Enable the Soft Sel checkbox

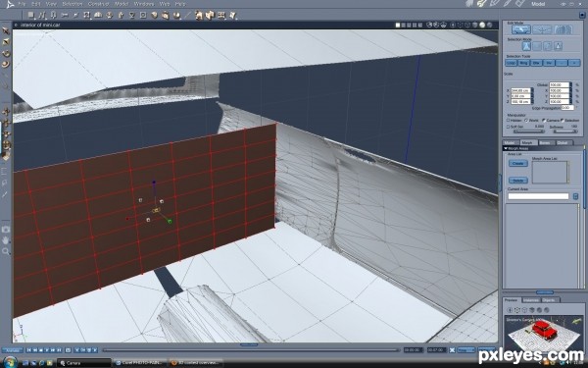coord(508,127)
